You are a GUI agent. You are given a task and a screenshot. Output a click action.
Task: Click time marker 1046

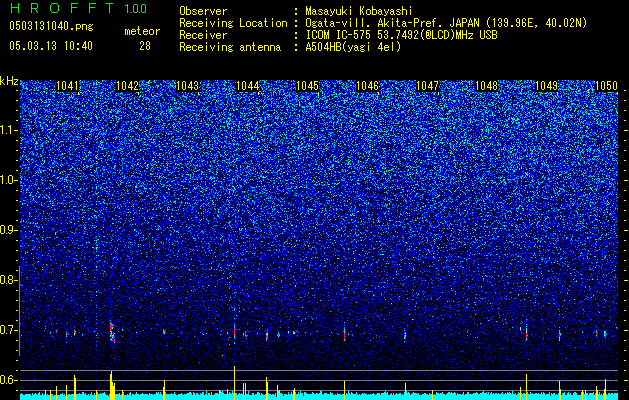pyautogui.click(x=367, y=86)
